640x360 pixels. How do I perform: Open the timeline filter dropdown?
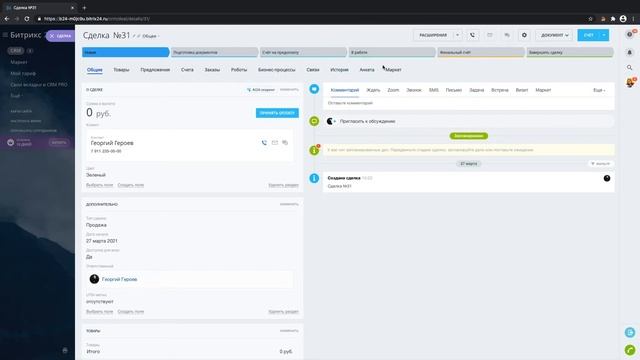click(x=600, y=164)
